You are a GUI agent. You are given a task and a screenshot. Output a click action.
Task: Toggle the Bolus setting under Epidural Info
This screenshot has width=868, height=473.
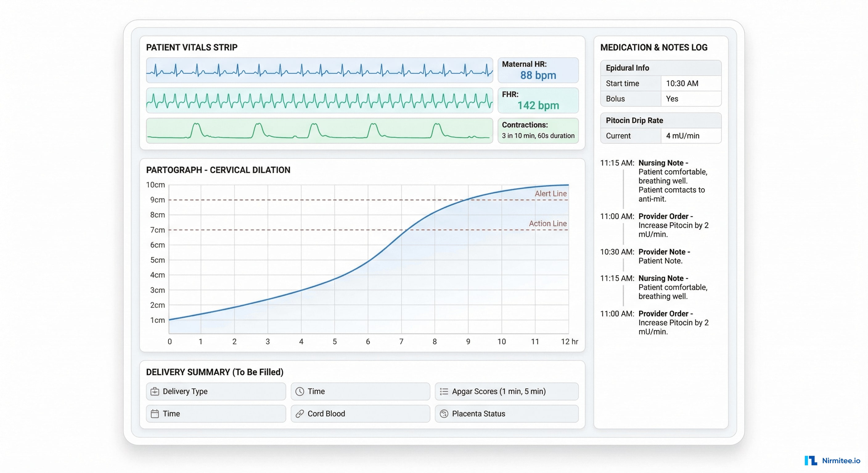(x=690, y=98)
